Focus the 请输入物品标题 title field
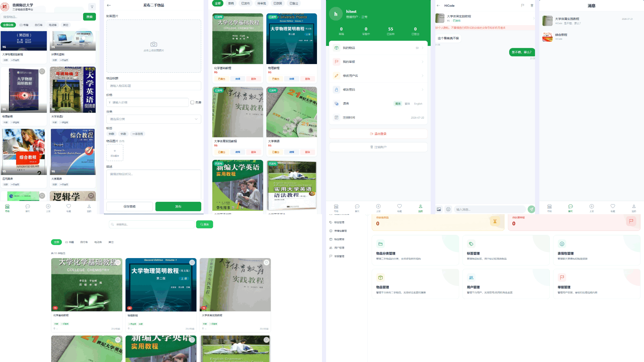The width and height of the screenshot is (644, 362). tap(154, 86)
